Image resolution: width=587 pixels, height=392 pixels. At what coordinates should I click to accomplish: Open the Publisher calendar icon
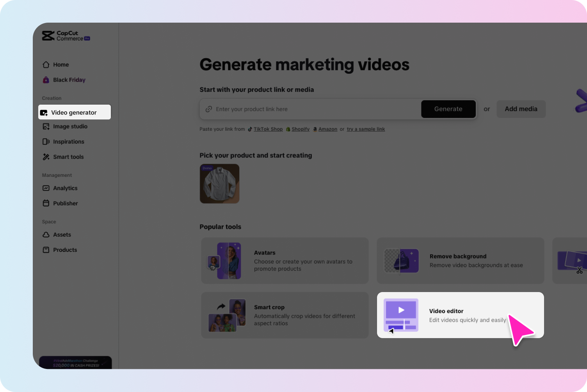point(46,203)
